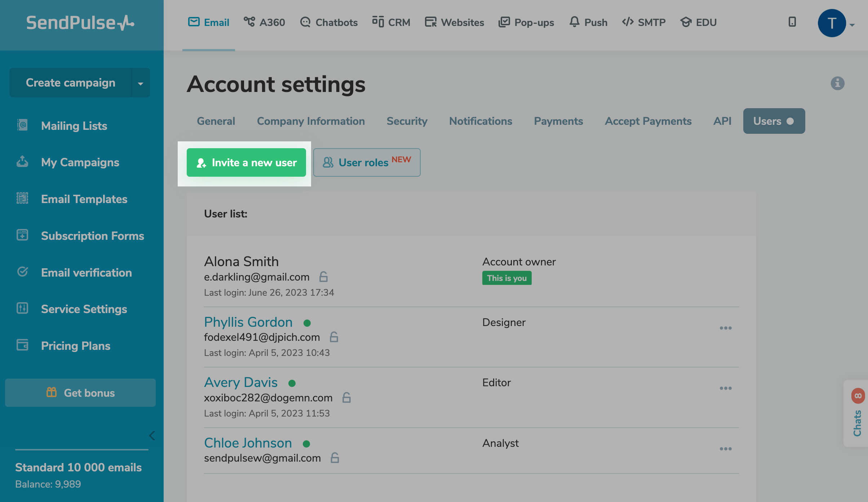Open Avery Davis user profile link
Image resolution: width=868 pixels, height=502 pixels.
coord(241,382)
